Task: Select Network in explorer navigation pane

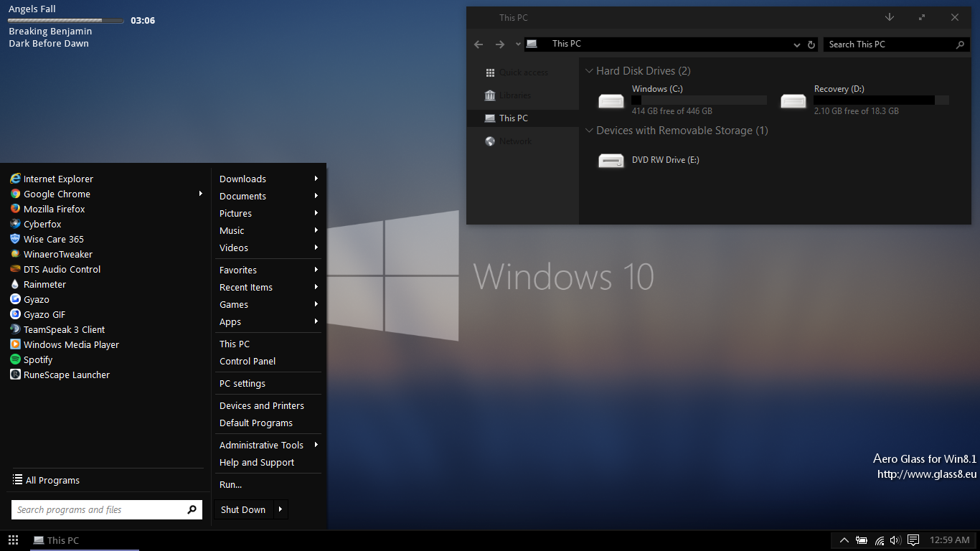Action: (x=522, y=141)
